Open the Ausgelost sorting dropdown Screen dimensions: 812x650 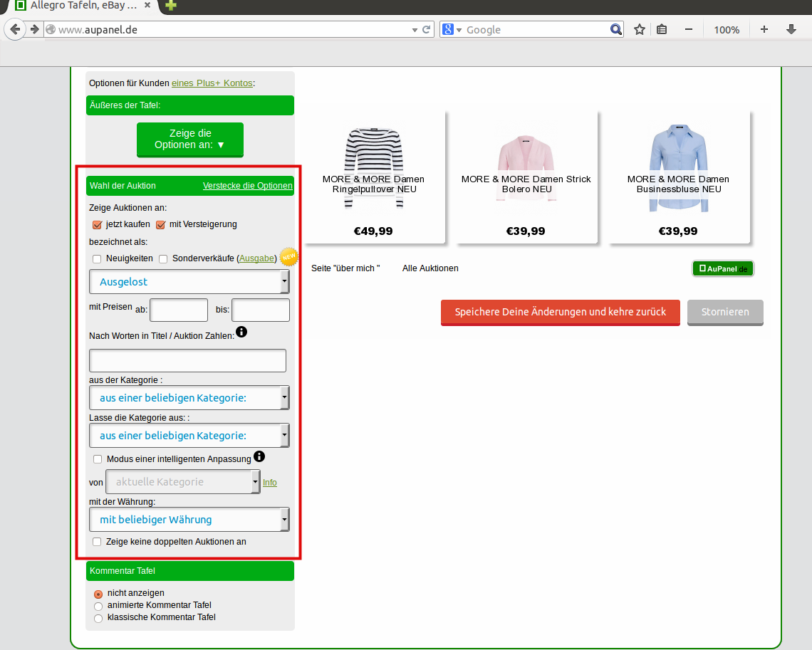pos(189,282)
